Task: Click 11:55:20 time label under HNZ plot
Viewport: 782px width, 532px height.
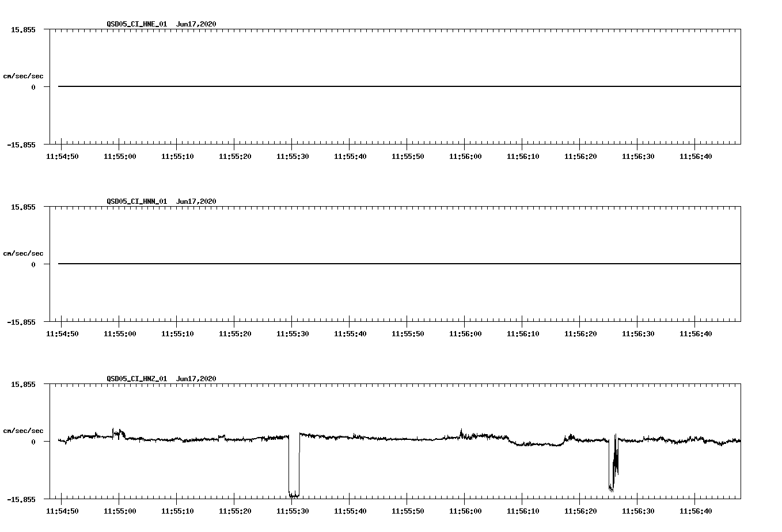Action: 235,511
